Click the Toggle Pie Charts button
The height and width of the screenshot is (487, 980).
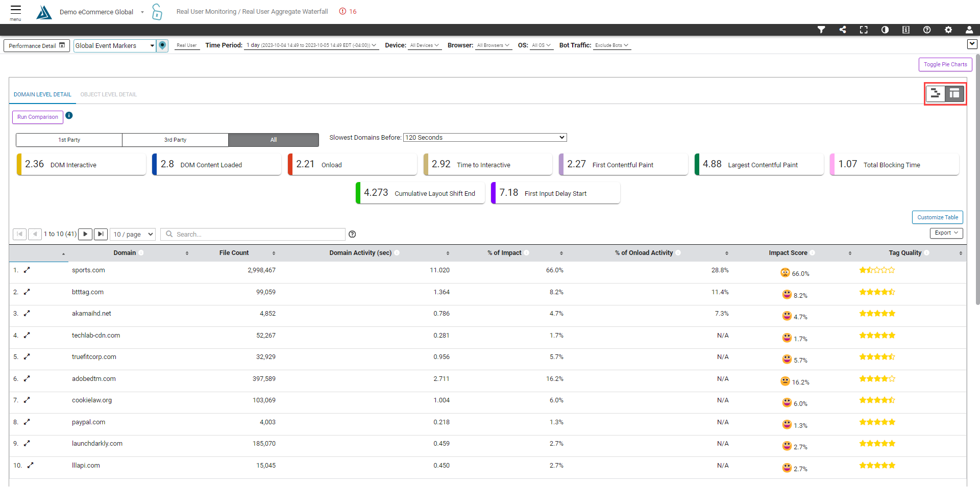pyautogui.click(x=945, y=64)
